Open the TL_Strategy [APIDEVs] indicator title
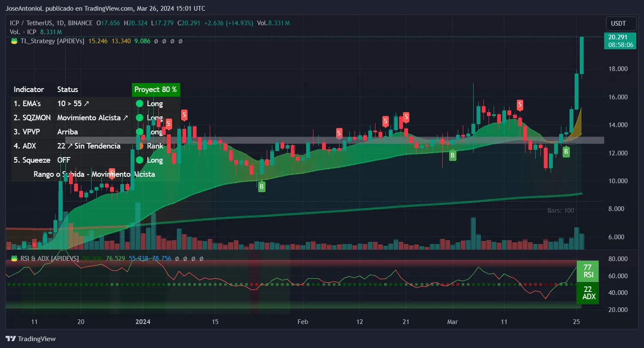Screen dimensions: 644x348 tap(52, 41)
